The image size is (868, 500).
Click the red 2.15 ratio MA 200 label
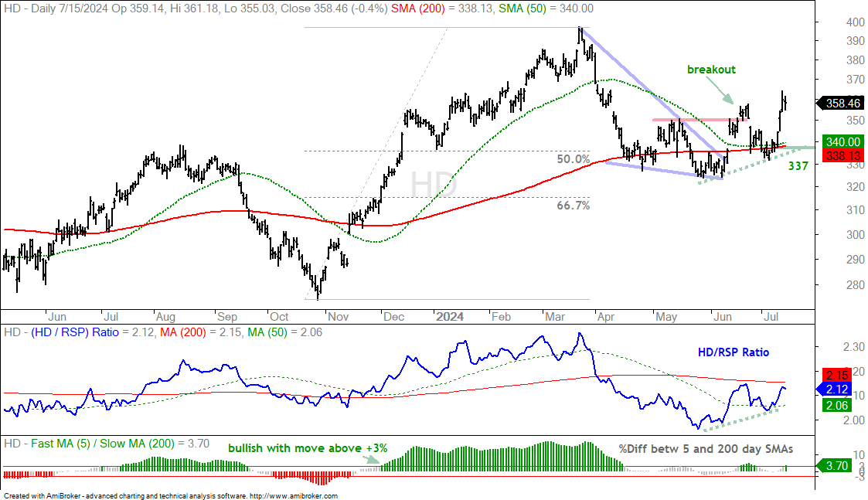836,375
